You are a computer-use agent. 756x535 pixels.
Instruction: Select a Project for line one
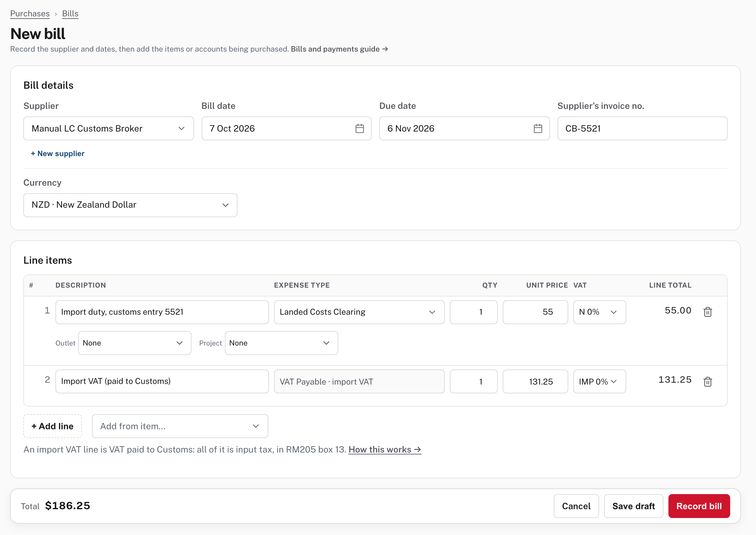281,343
